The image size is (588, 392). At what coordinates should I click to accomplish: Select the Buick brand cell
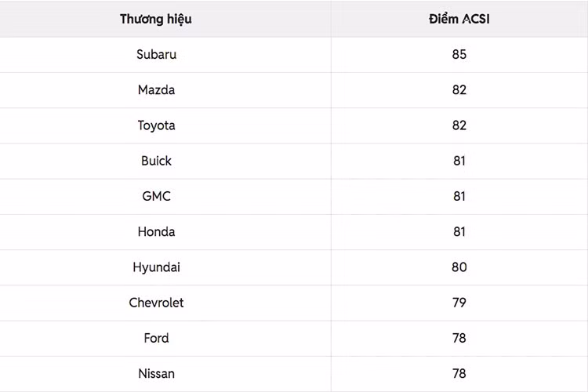tap(156, 161)
